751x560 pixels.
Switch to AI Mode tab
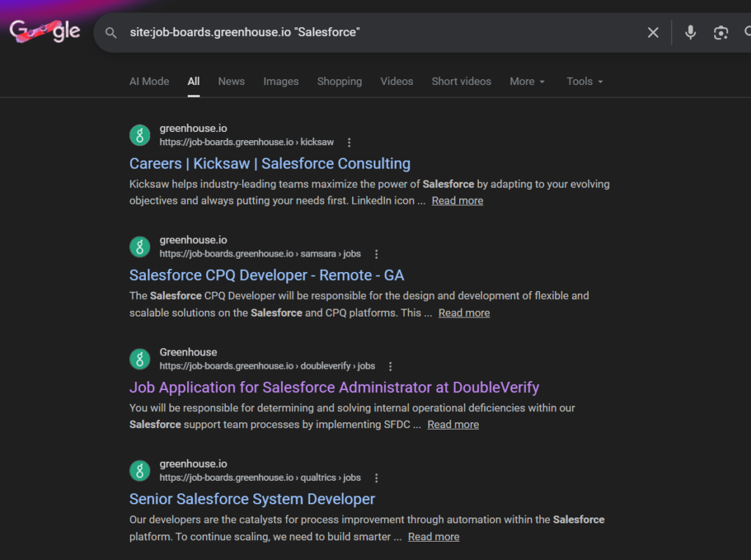149,81
